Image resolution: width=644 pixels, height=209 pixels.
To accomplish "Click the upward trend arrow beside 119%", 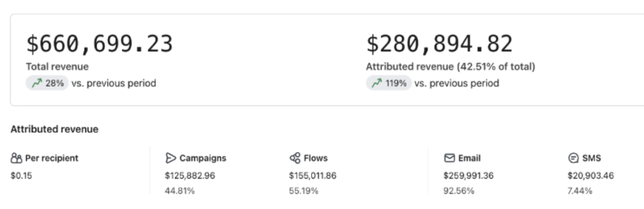I will pos(377,83).
